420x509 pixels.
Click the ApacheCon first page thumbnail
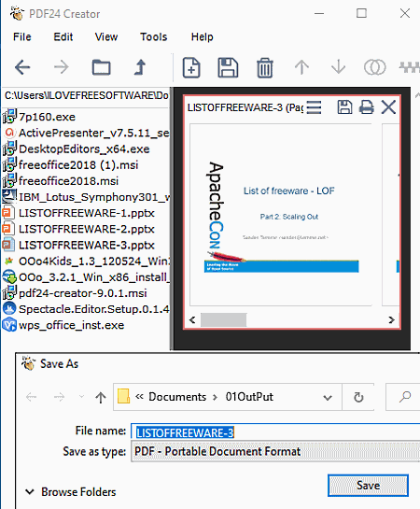coord(281,215)
